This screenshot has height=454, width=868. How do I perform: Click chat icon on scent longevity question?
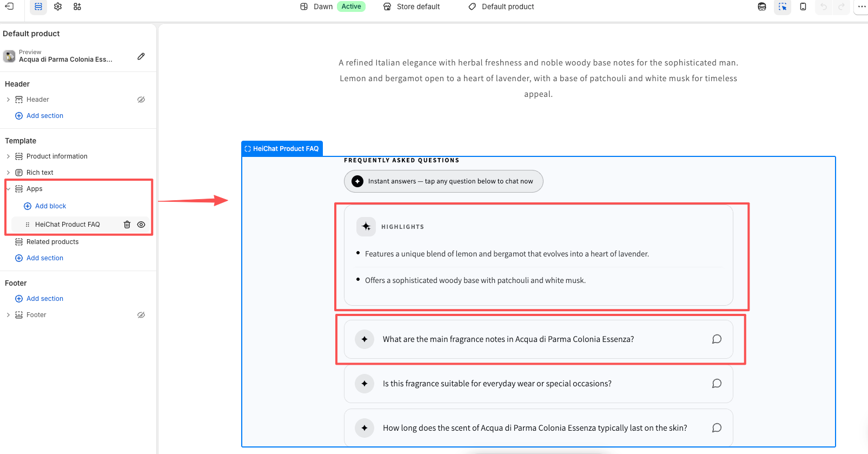(x=717, y=428)
